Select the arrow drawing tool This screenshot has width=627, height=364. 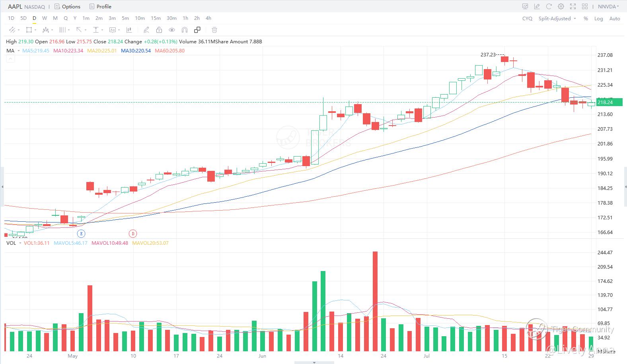[x=79, y=30]
